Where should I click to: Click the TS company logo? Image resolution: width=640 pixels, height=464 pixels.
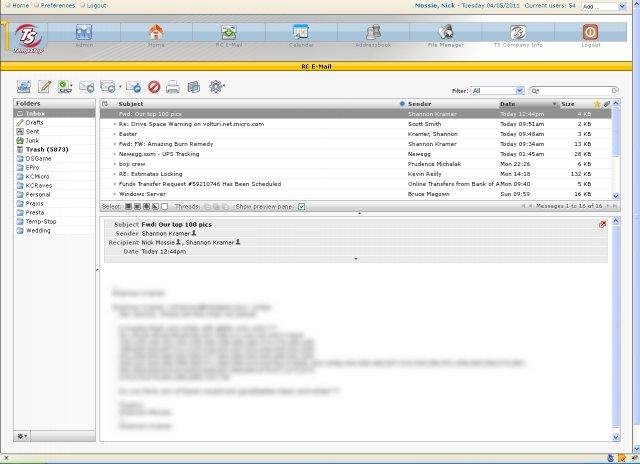click(x=28, y=38)
